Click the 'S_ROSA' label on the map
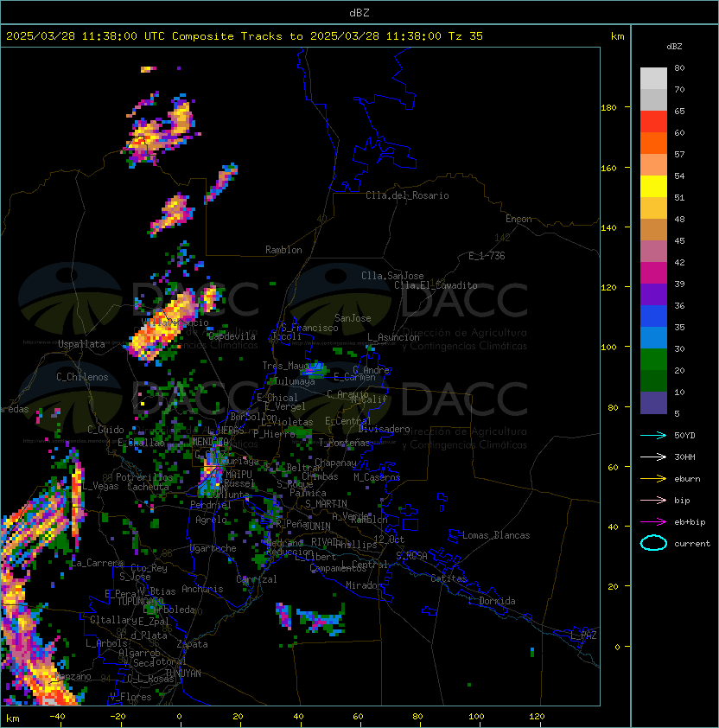 tap(411, 556)
